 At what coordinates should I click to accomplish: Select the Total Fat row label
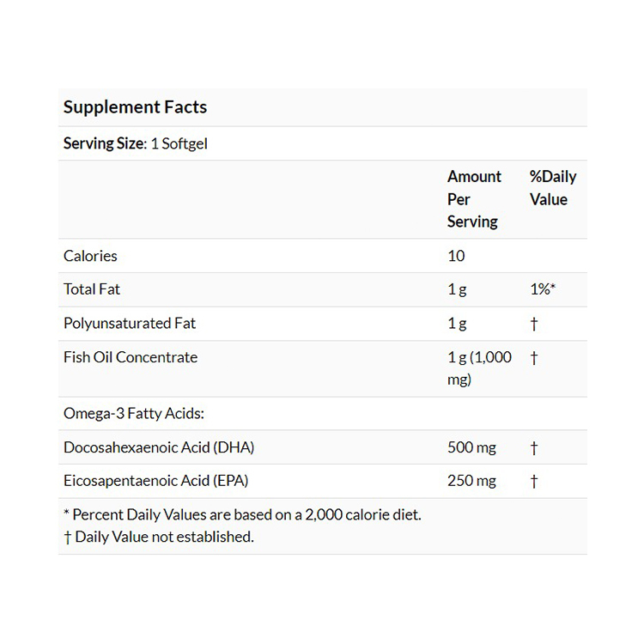point(92,289)
